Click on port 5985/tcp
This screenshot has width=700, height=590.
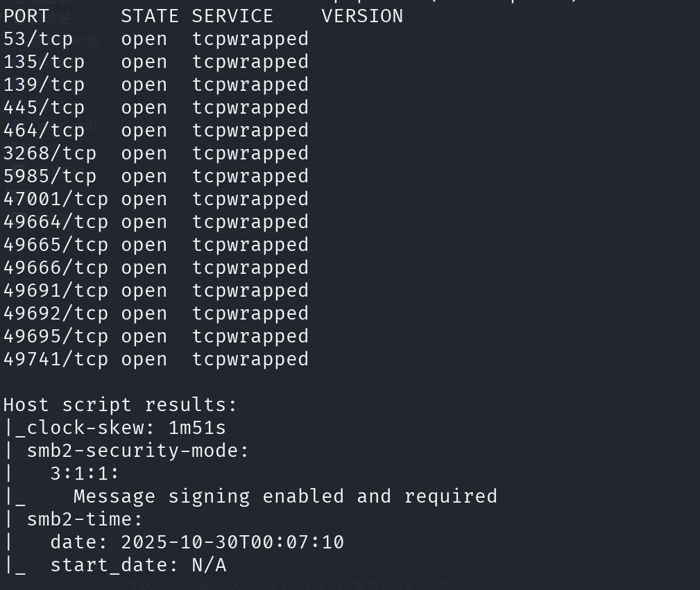click(50, 176)
